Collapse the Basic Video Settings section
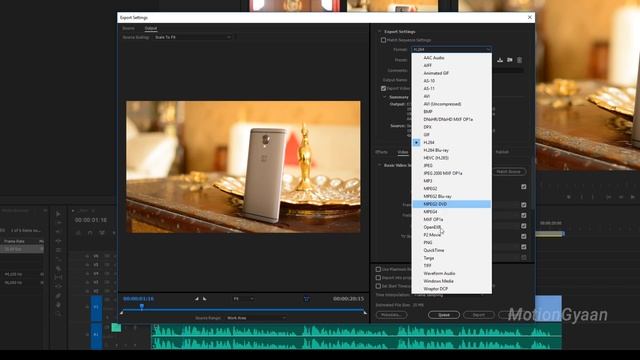This screenshot has height=360, width=640. tap(379, 165)
